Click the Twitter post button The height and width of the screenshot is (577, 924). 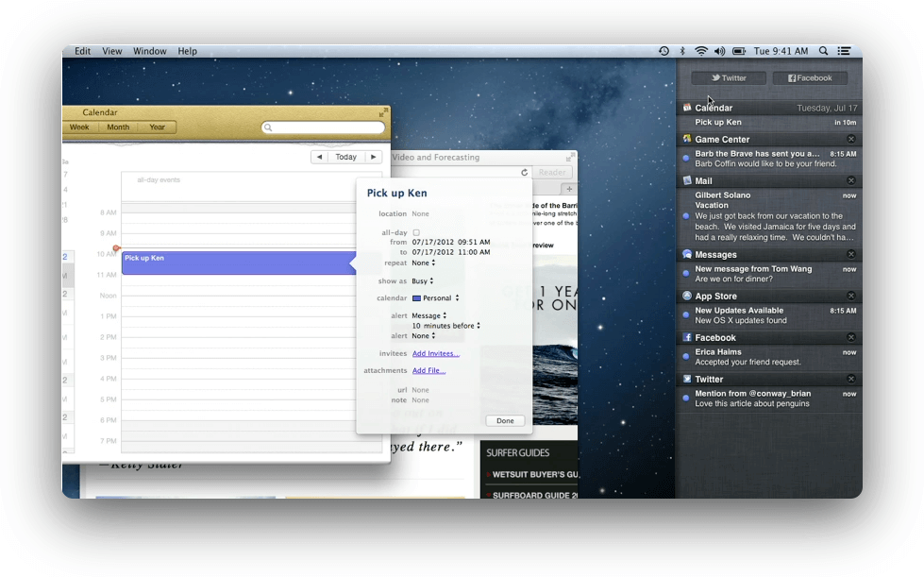coord(729,77)
